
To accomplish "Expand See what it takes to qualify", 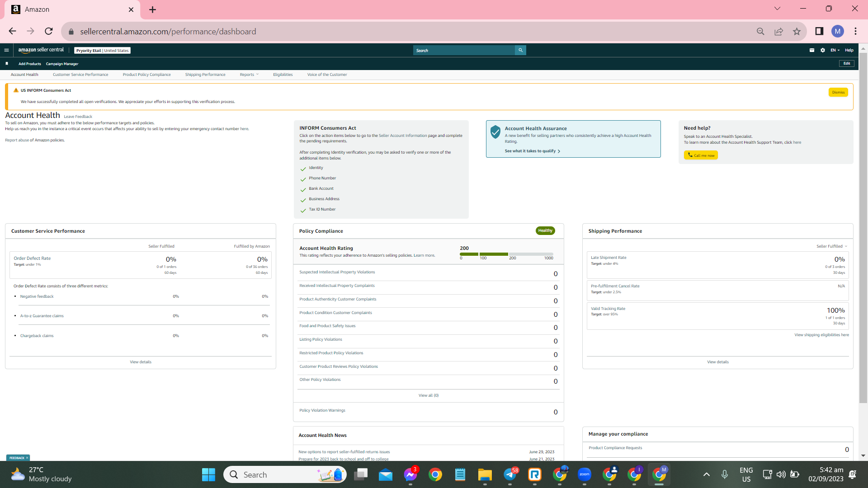I will pos(533,151).
